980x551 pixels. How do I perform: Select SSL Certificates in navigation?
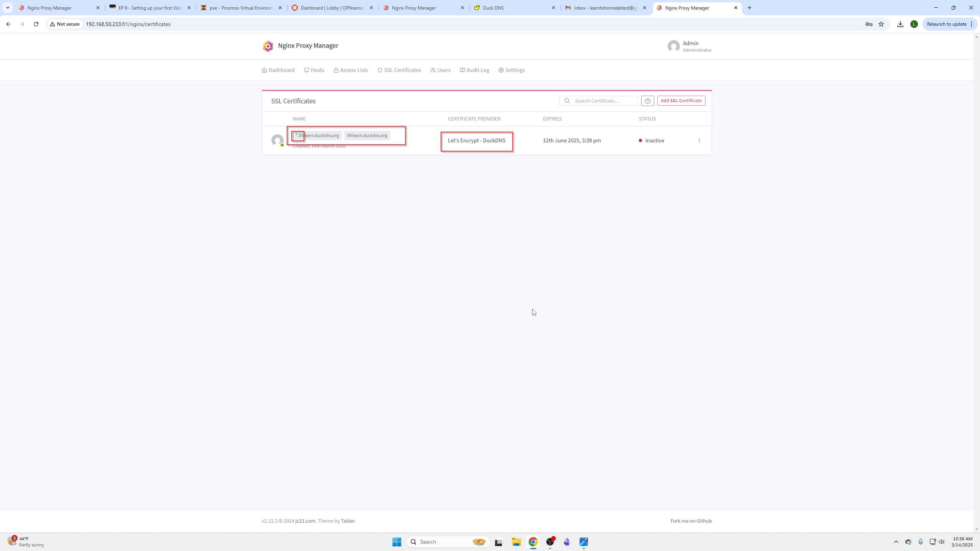coord(399,70)
